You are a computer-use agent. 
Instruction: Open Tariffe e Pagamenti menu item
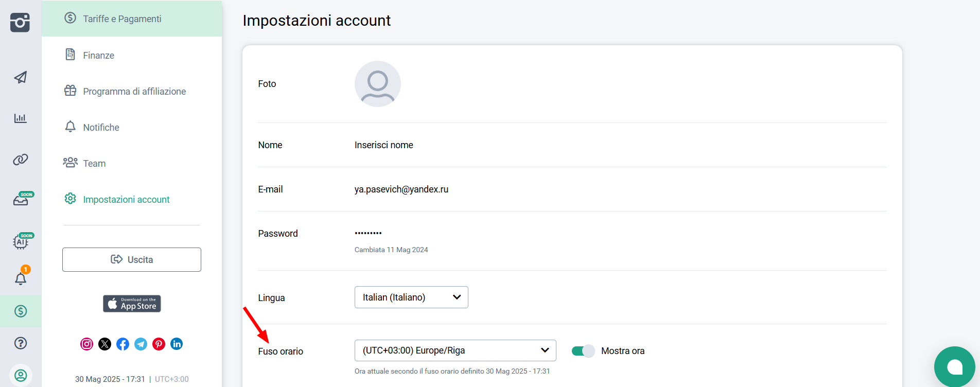coord(122,19)
